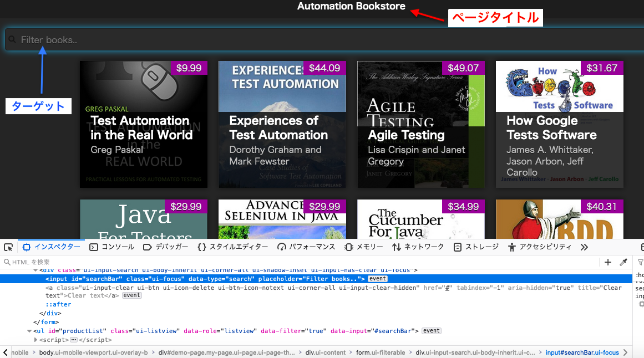The height and width of the screenshot is (358, 644).
Task: Click event badge after Clear text anchor
Action: click(x=132, y=295)
